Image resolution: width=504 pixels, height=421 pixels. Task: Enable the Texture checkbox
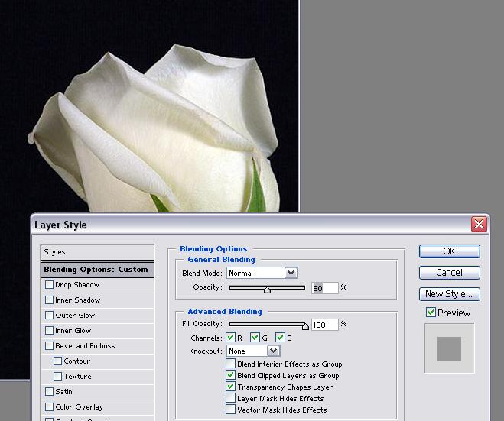click(x=57, y=376)
